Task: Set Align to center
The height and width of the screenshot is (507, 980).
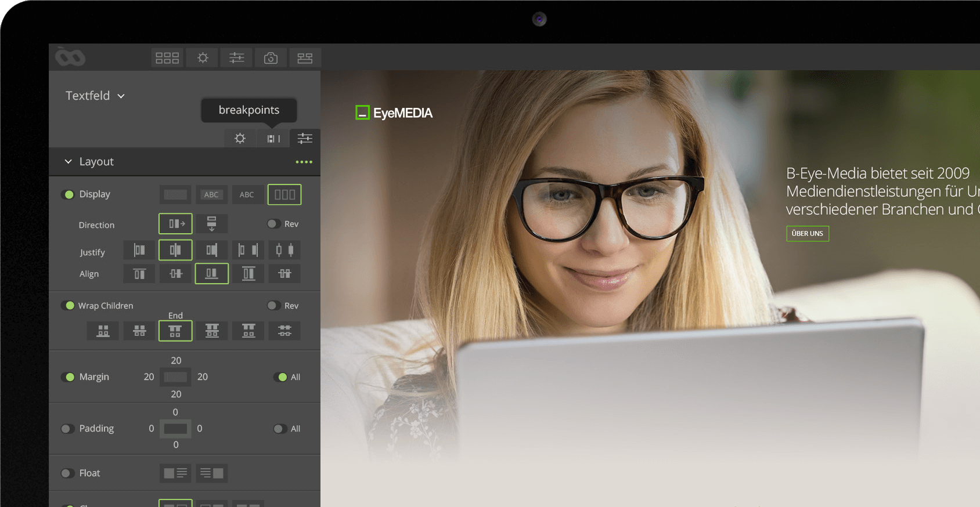Action: click(x=176, y=274)
